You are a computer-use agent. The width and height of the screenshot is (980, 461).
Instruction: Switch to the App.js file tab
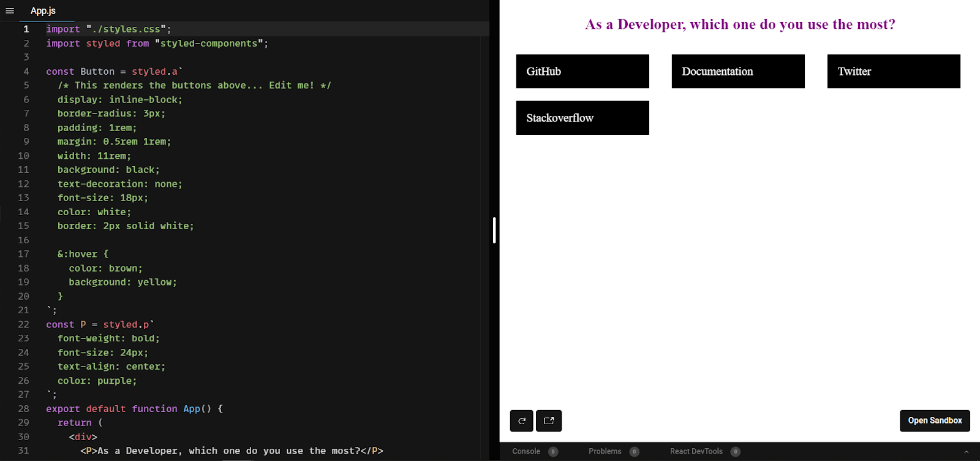coord(43,10)
